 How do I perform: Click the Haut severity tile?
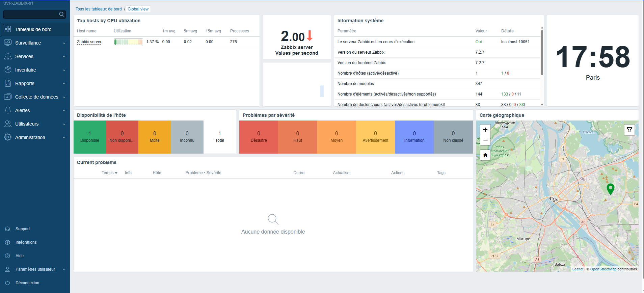point(298,137)
